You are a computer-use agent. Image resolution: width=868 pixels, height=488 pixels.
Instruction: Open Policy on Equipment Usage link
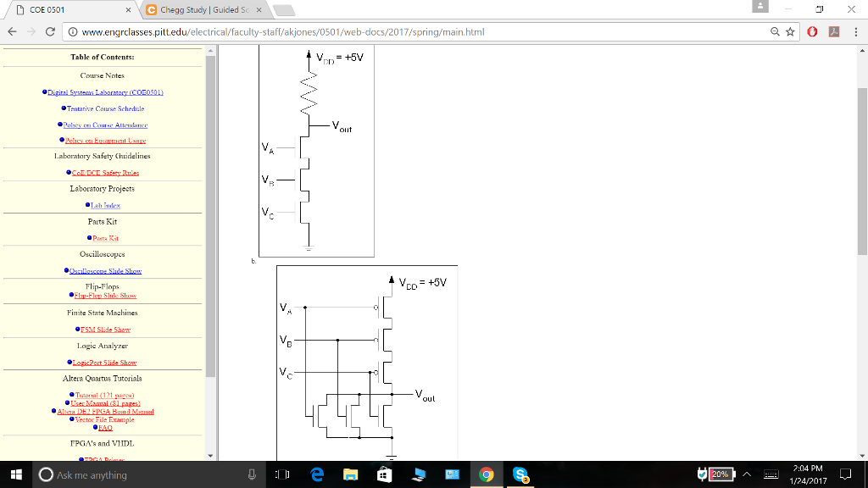105,141
